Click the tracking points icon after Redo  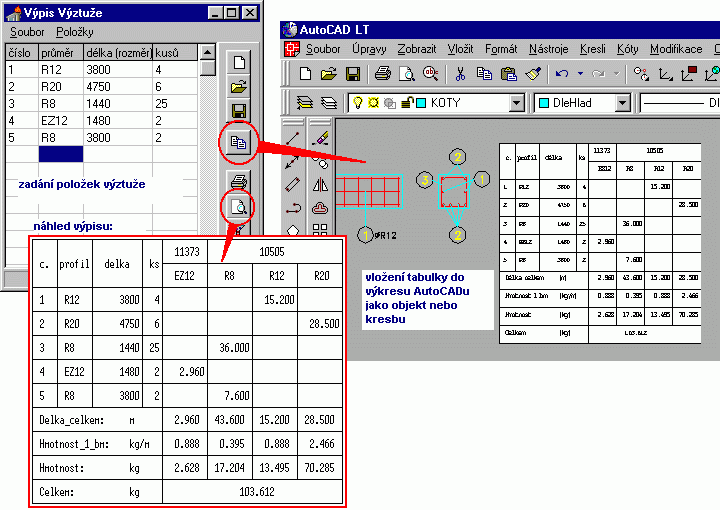(641, 73)
